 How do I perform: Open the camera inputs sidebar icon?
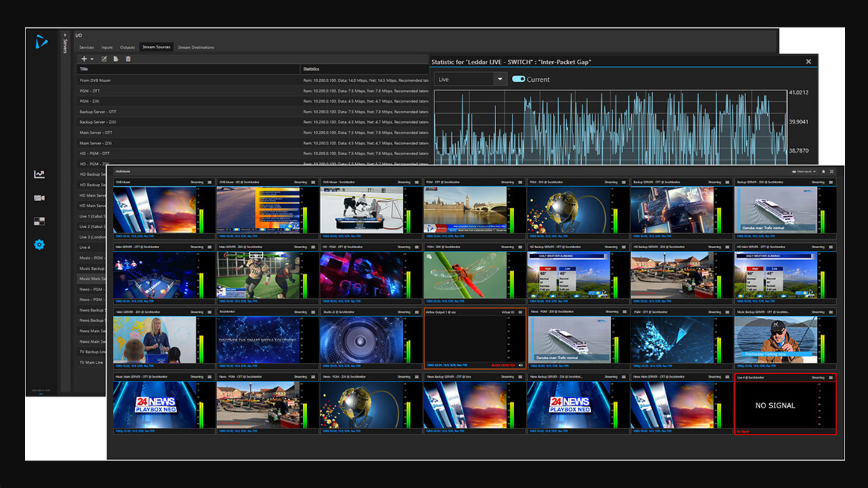[39, 198]
